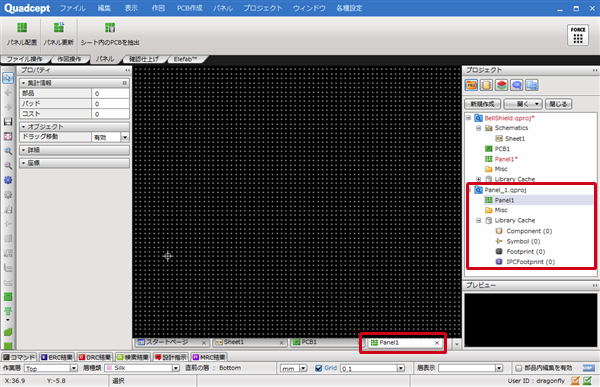Viewport: 600px width, 387px height.
Task: Click the blue gear settings icon in left toolbar
Action: coord(8,180)
